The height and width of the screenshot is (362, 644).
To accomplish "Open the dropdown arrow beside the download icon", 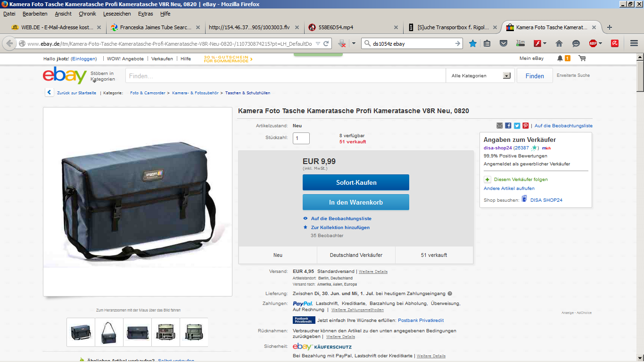I will pos(354,43).
